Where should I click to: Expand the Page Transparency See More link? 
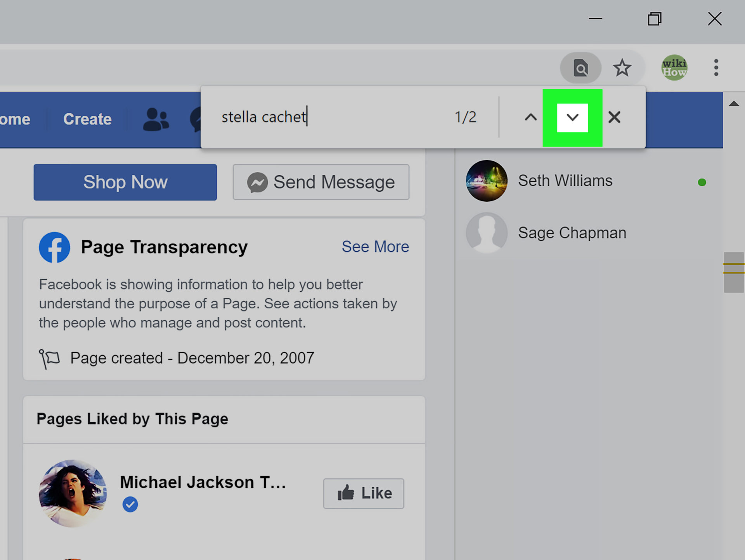point(376,247)
